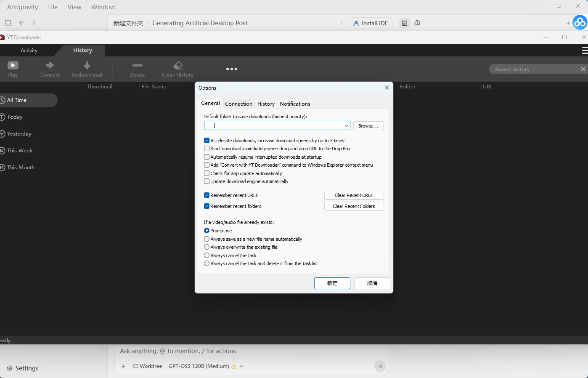Viewport: 588px width, 378px height.
Task: Enable Check for app update automatically
Action: pos(207,173)
